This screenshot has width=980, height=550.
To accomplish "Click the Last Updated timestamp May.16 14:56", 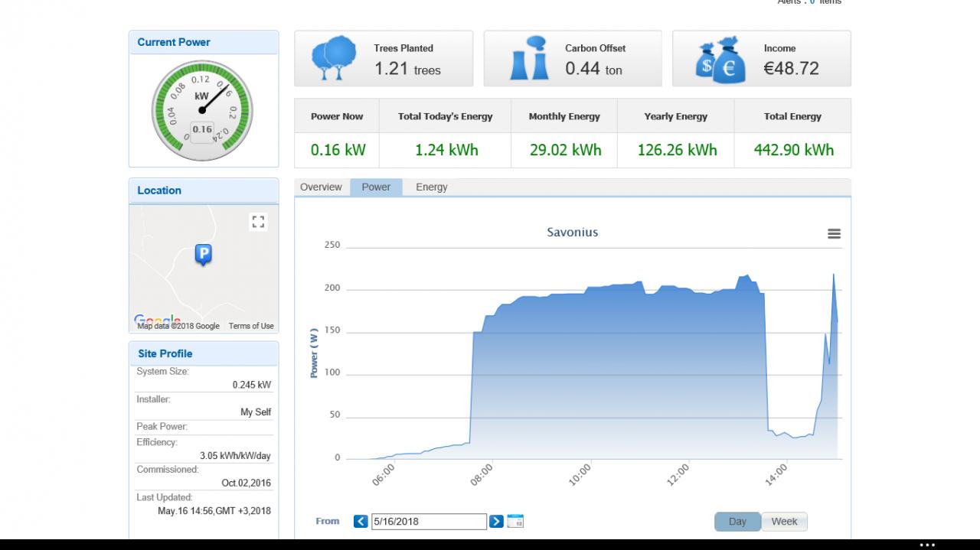I will [x=214, y=511].
